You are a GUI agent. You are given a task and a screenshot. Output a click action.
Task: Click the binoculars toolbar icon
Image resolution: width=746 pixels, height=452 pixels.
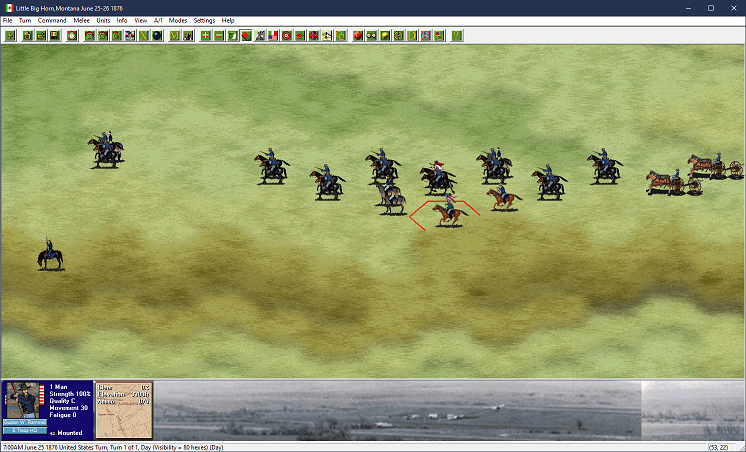click(x=372, y=36)
